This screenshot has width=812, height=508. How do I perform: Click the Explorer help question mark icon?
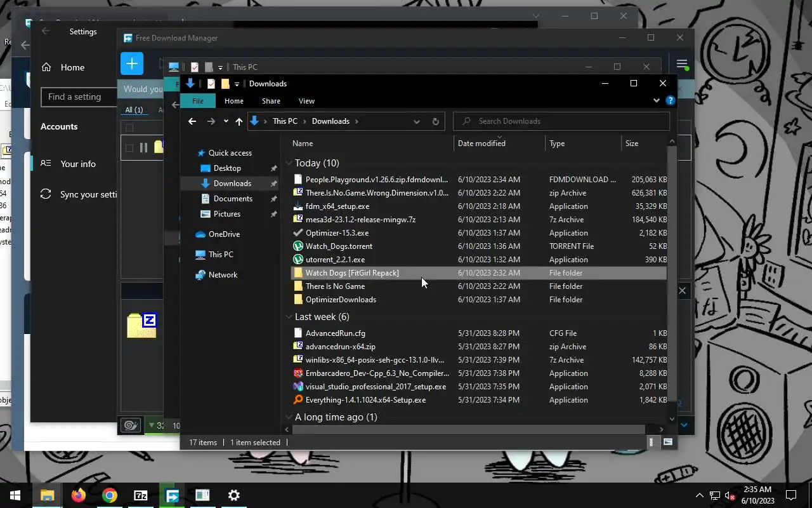tap(671, 100)
